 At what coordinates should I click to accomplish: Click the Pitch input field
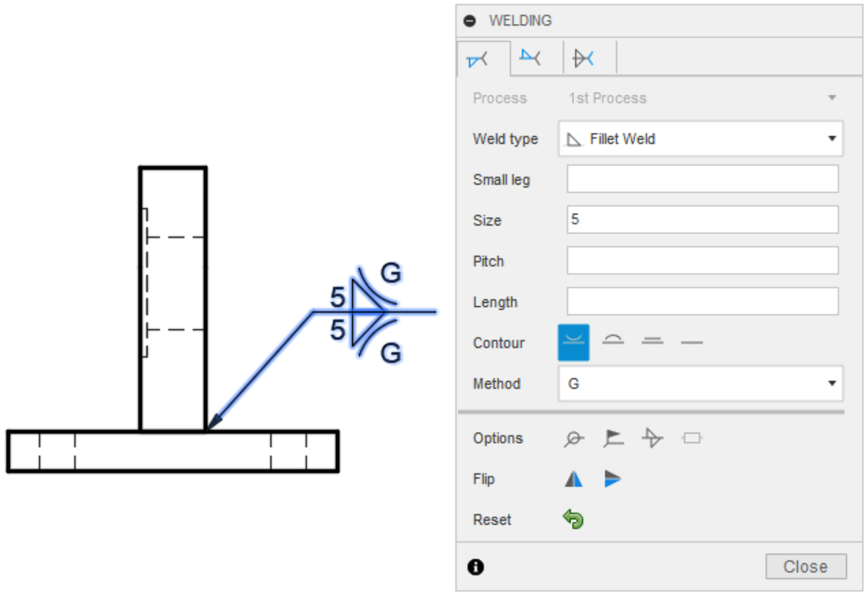coord(703,261)
